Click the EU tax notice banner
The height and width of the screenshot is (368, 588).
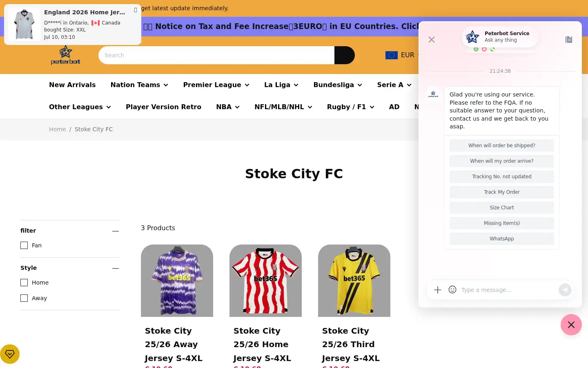281,27
